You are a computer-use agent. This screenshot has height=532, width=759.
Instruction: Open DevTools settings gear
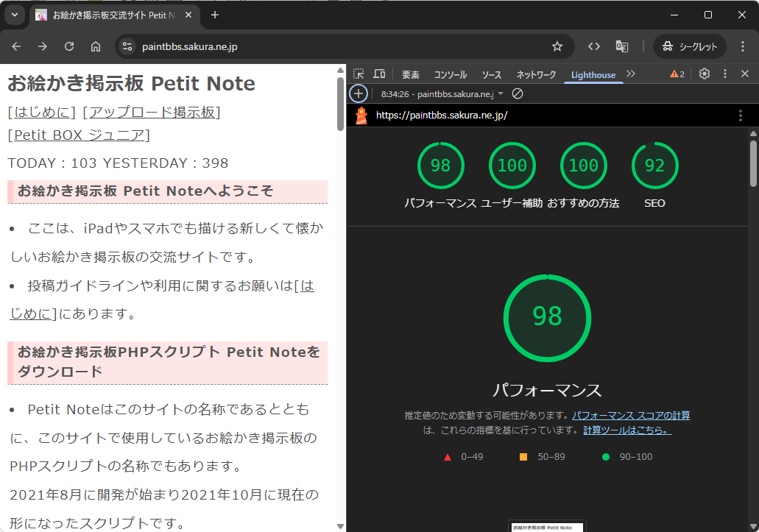(705, 74)
